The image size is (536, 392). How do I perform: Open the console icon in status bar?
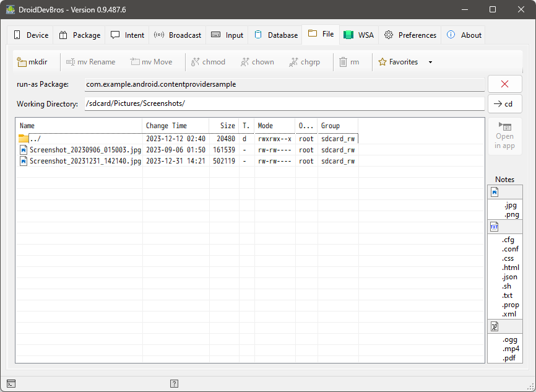point(11,383)
